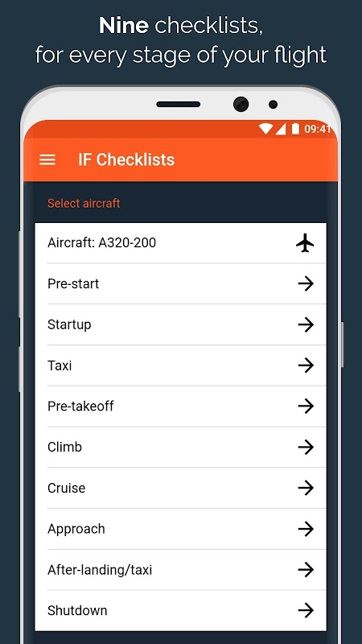Select the Aircraft: A320-200 row
The image size is (362, 644).
pos(180,243)
